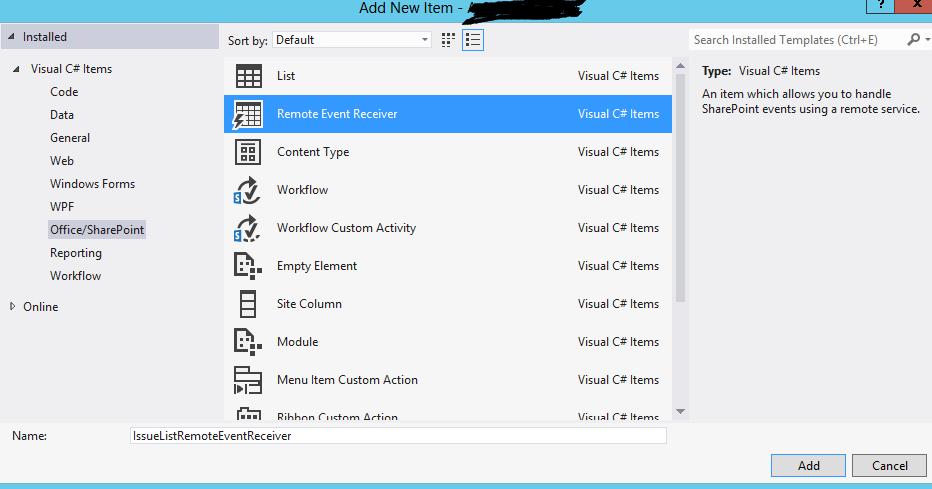This screenshot has width=932, height=489.
Task: Select the Empty Element icon
Action: [248, 266]
